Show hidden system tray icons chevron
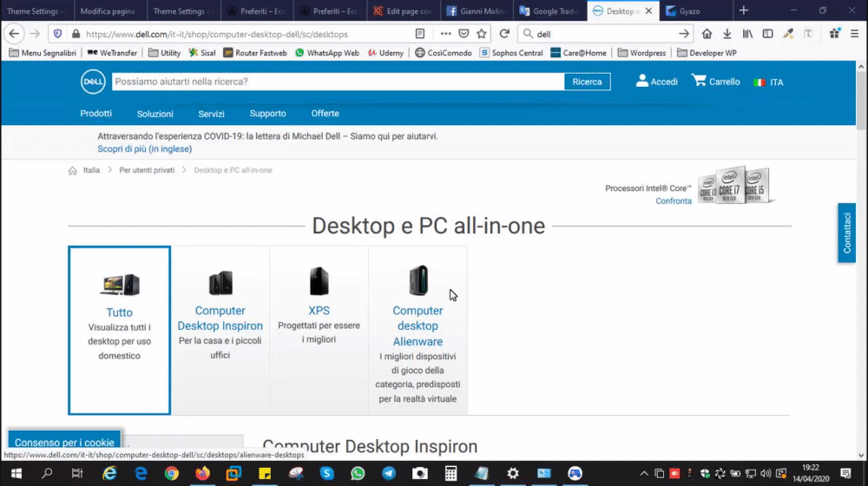 point(644,473)
